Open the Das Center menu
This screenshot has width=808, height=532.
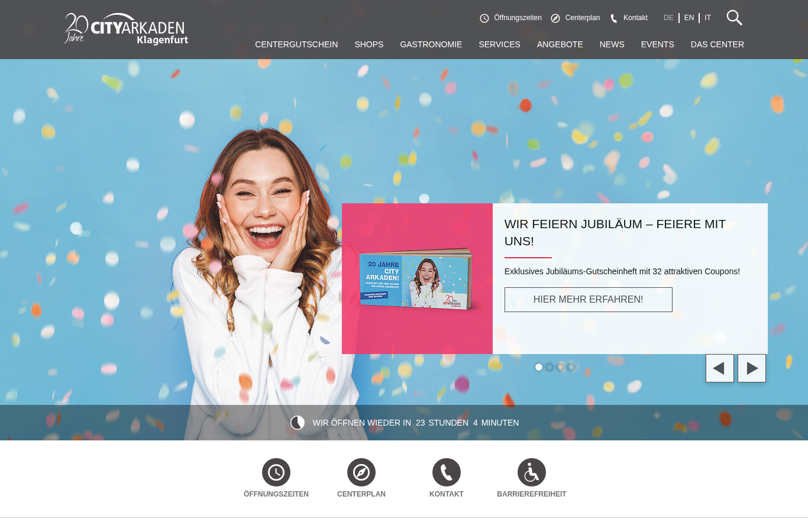tap(717, 44)
